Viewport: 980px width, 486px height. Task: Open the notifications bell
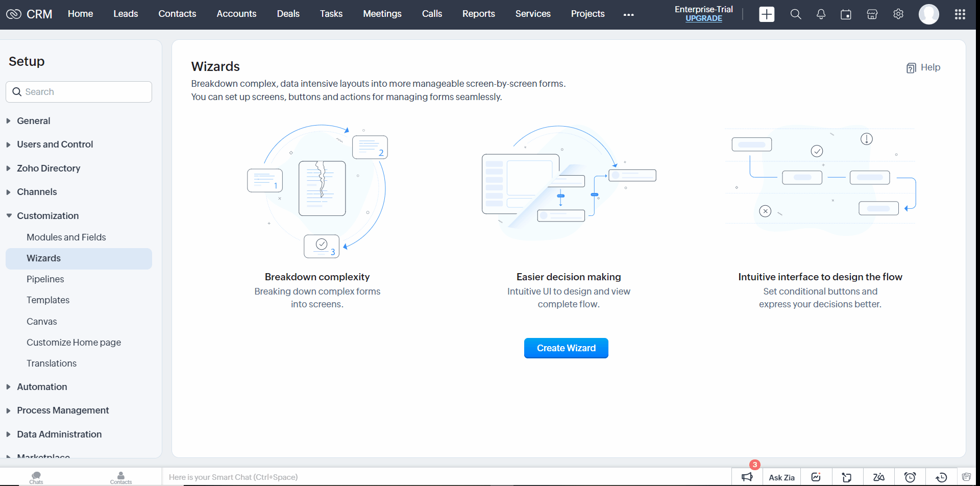[x=821, y=14]
